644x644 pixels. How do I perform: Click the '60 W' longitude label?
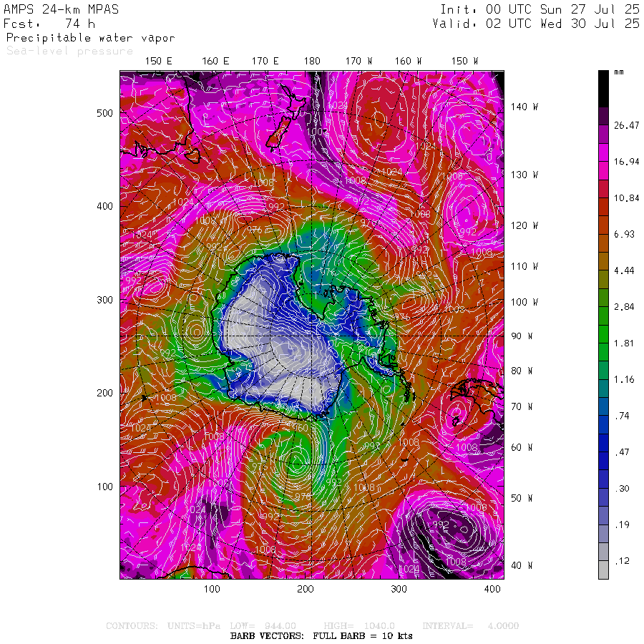[522, 447]
